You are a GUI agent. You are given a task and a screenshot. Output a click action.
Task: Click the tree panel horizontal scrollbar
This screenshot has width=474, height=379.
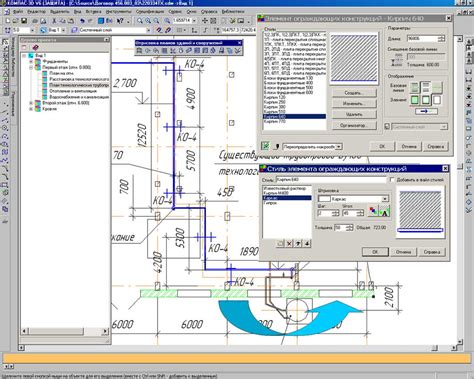tap(65, 331)
